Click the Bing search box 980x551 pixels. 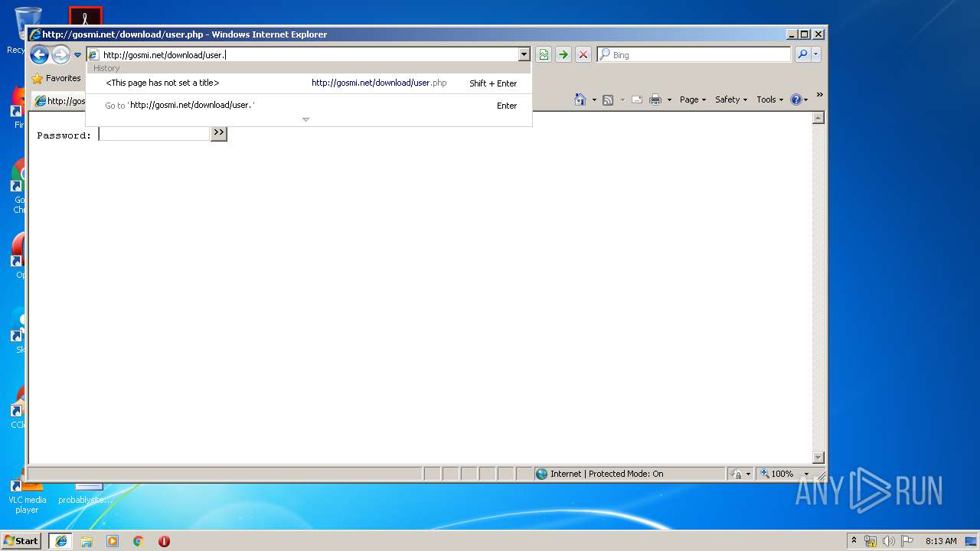point(694,54)
